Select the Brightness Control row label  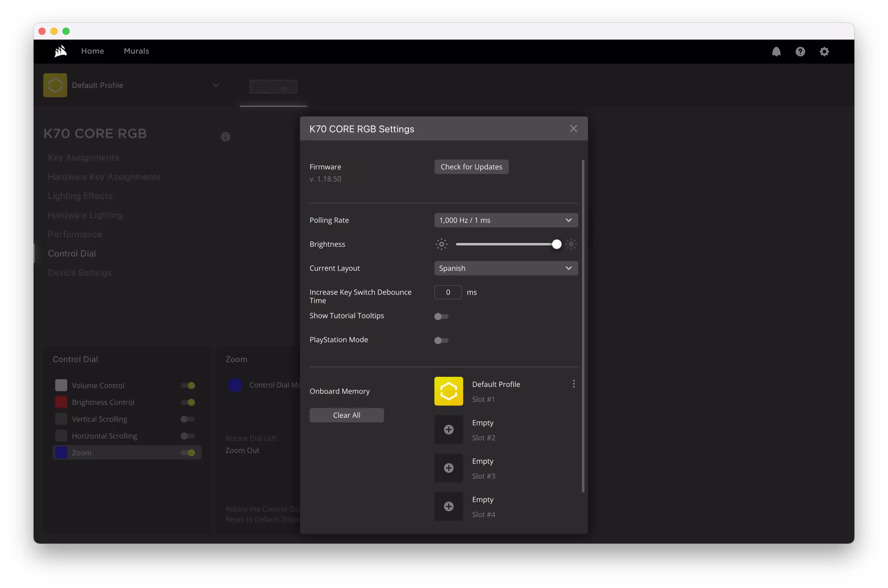(x=103, y=402)
